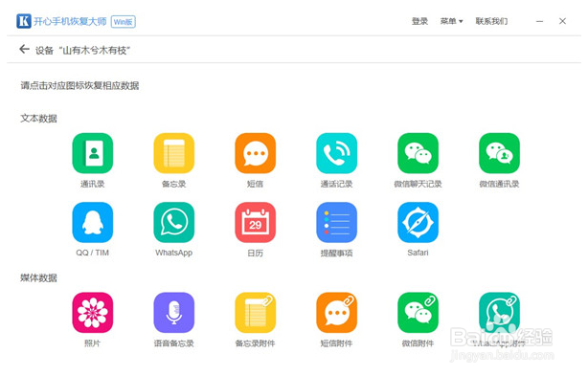
Task: Go back using the left arrow
Action: [x=24, y=49]
